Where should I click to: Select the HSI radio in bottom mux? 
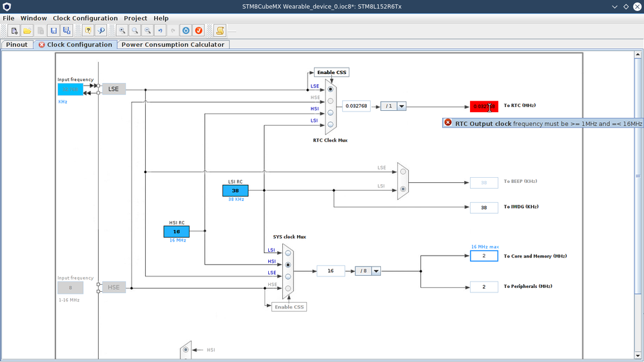[x=186, y=350]
